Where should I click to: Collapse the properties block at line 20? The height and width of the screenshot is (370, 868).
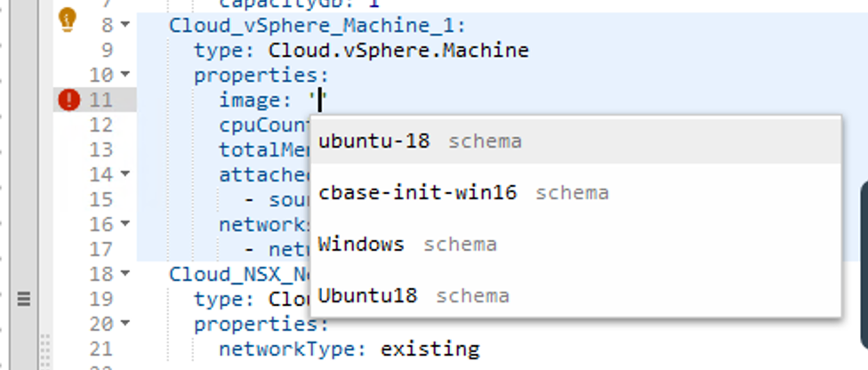click(x=125, y=323)
